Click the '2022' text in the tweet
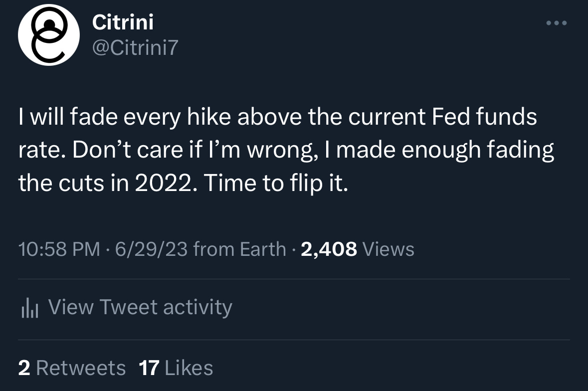 click(x=161, y=183)
